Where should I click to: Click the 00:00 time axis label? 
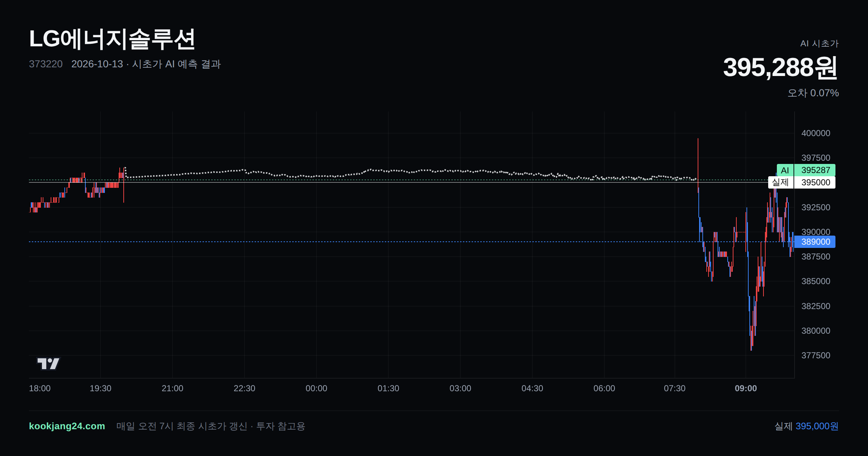click(x=316, y=388)
